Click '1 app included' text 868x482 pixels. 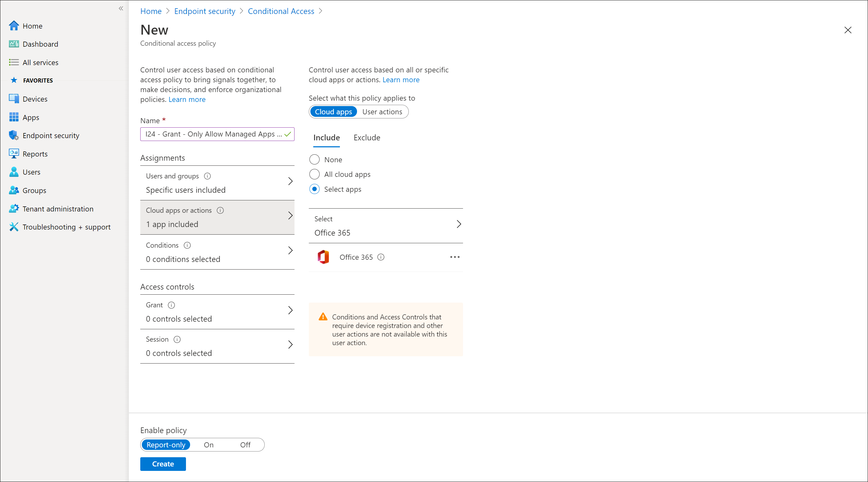click(x=172, y=224)
